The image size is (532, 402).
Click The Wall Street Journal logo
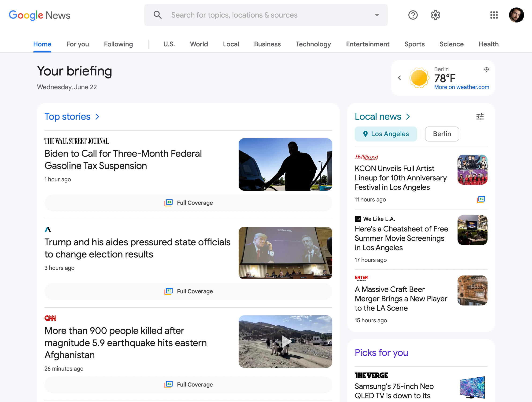(x=77, y=141)
